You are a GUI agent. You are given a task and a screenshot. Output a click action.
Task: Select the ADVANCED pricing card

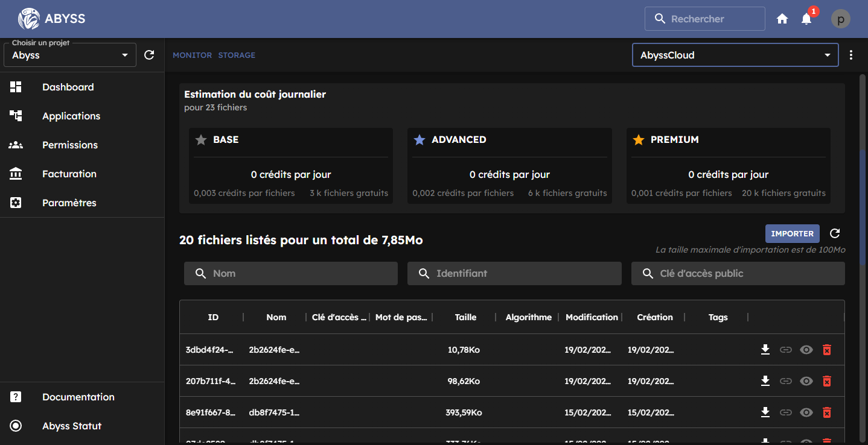pos(509,166)
